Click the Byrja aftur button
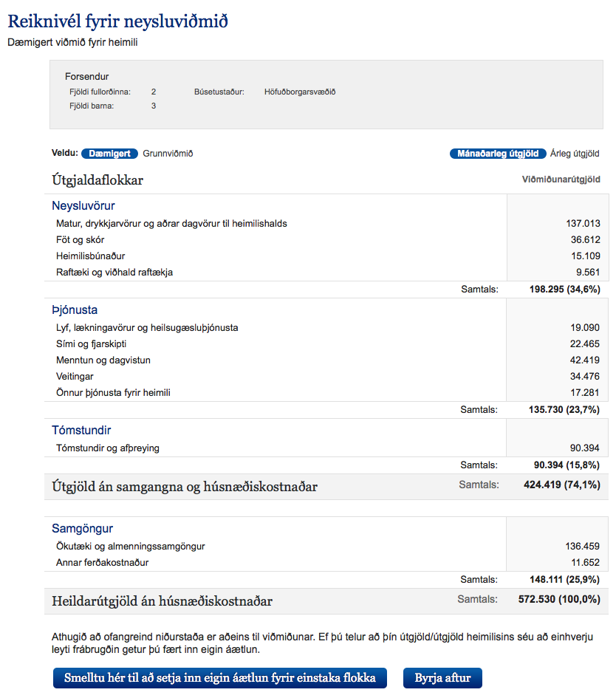The height and width of the screenshot is (698, 616). 442,677
